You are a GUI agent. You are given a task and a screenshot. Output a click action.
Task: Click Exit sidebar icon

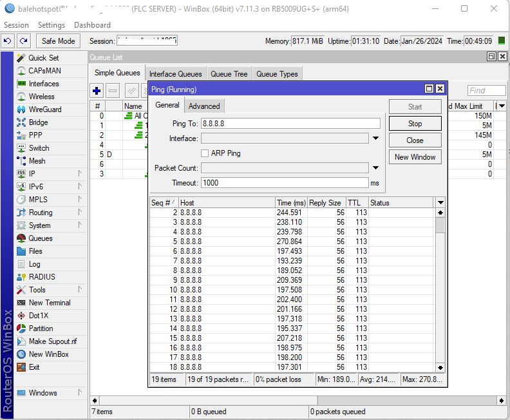pyautogui.click(x=21, y=367)
